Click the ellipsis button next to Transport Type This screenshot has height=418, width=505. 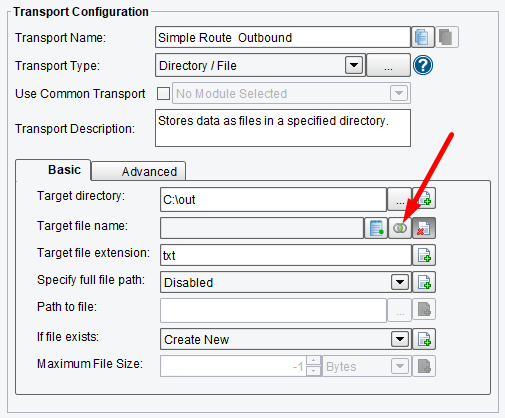pos(388,65)
